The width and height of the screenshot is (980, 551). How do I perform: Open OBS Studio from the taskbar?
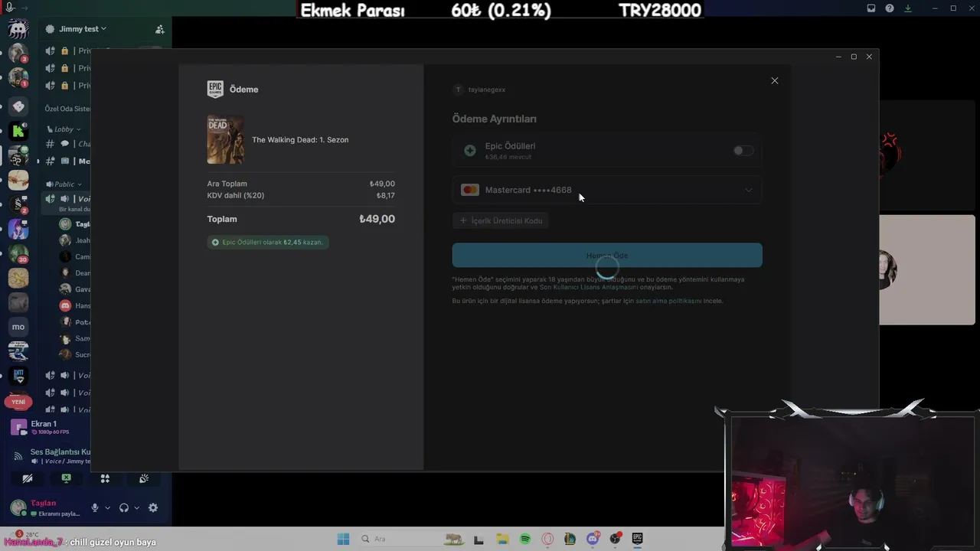click(x=615, y=539)
